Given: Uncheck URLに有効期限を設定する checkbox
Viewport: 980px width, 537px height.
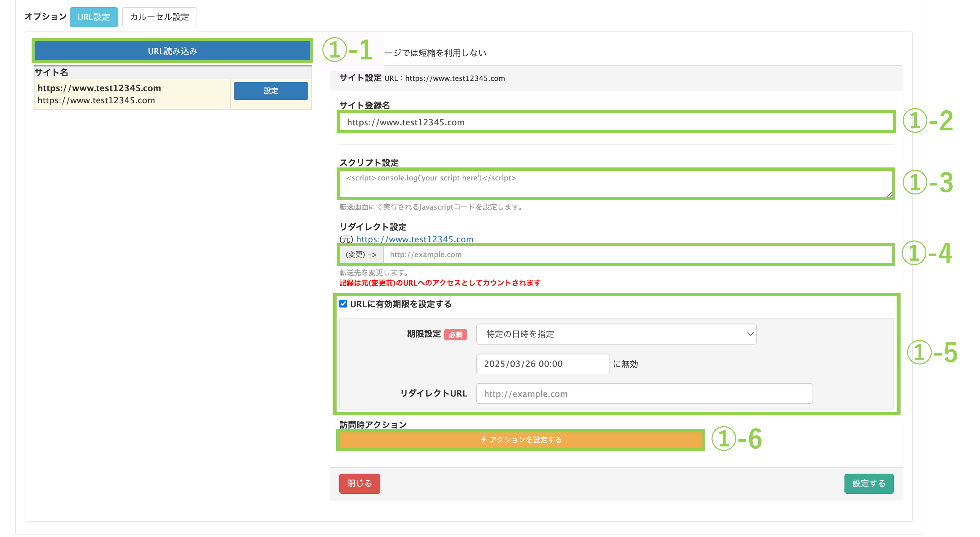Looking at the screenshot, I should point(343,304).
